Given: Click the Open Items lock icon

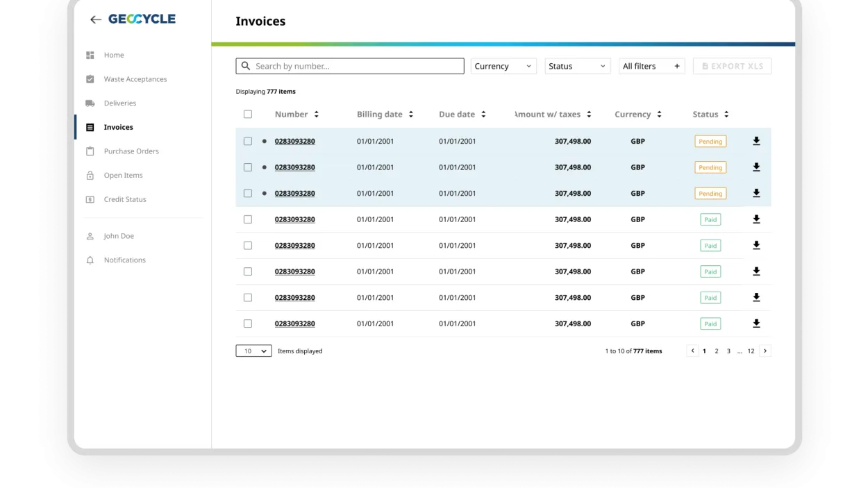Looking at the screenshot, I should pyautogui.click(x=90, y=176).
